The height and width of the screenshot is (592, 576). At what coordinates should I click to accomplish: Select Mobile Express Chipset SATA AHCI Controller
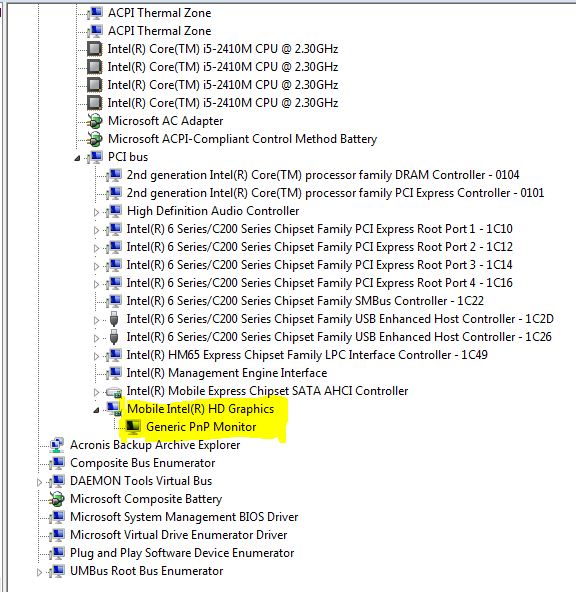click(x=267, y=391)
